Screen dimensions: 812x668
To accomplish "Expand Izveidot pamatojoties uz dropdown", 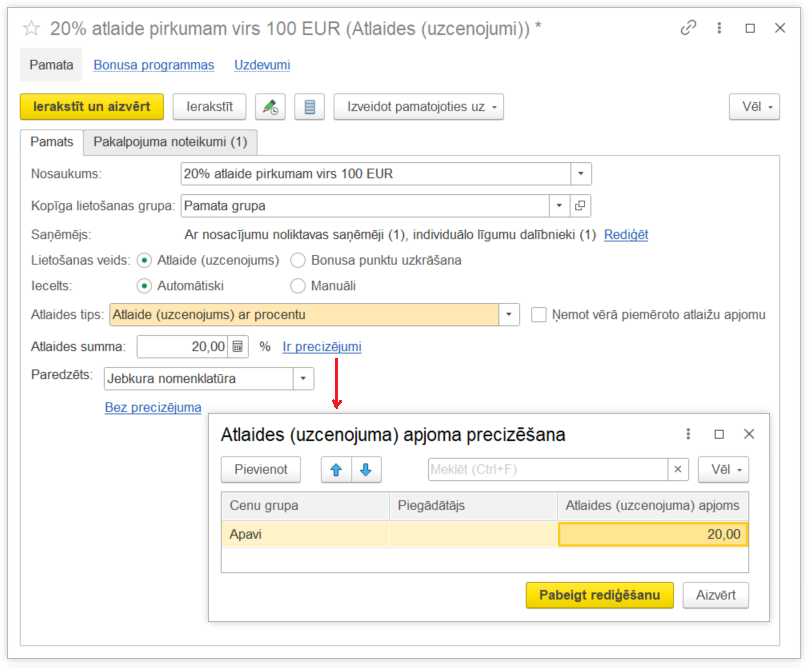I will coord(418,107).
